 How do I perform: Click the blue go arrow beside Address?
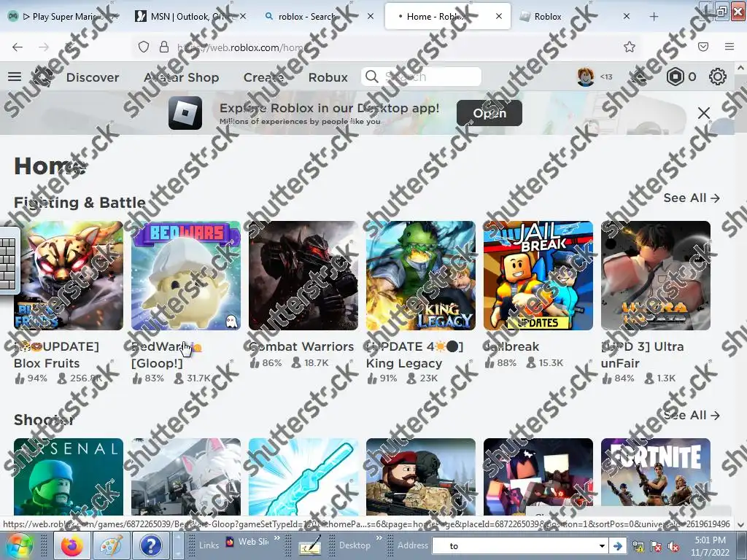click(618, 545)
